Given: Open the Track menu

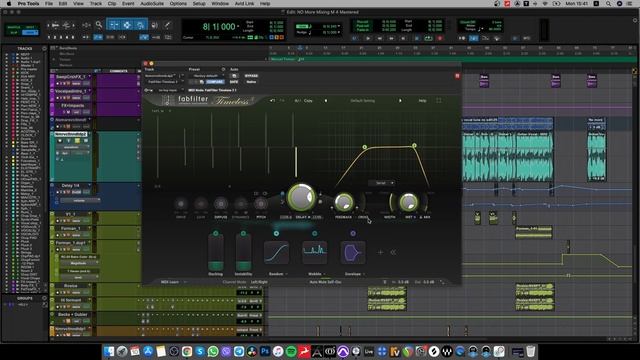Looking at the screenshot, I should [96, 4].
